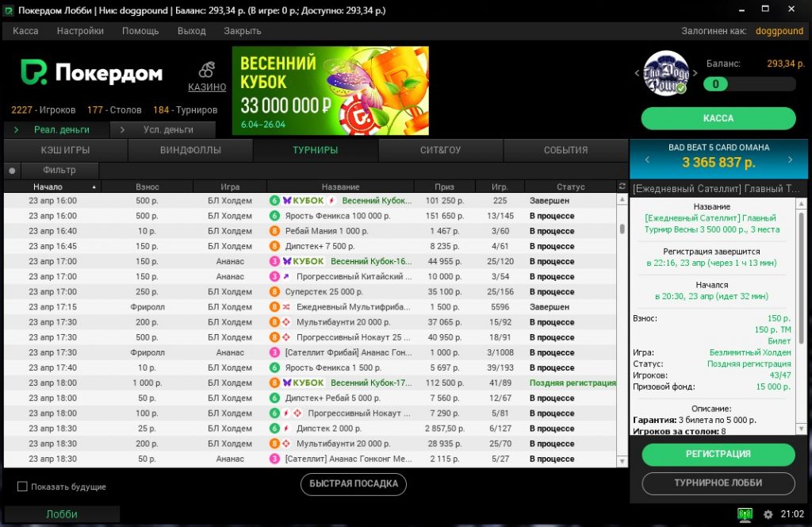Click butterfly icon in Весенний Кубок-17 row
This screenshot has height=527, width=812.
(287, 383)
